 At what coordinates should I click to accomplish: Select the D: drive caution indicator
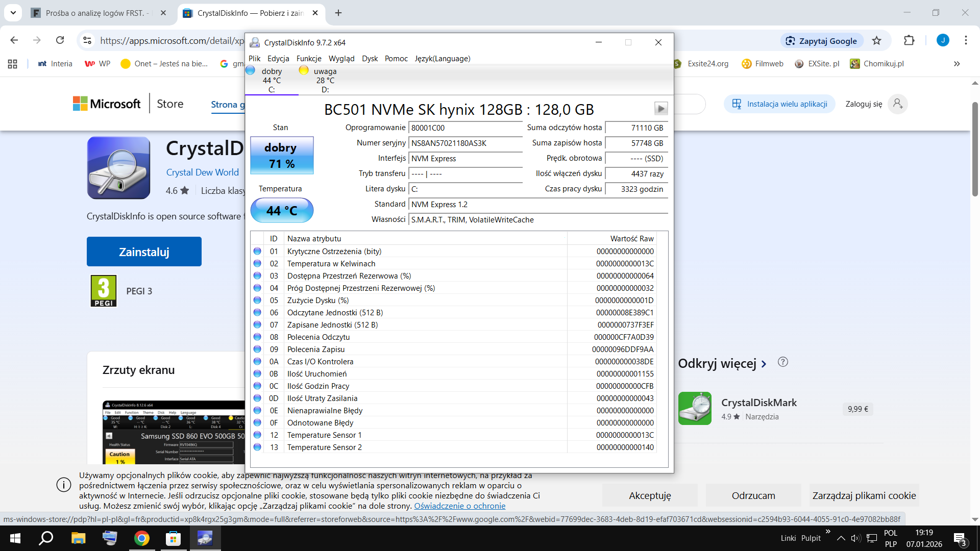pos(324,80)
